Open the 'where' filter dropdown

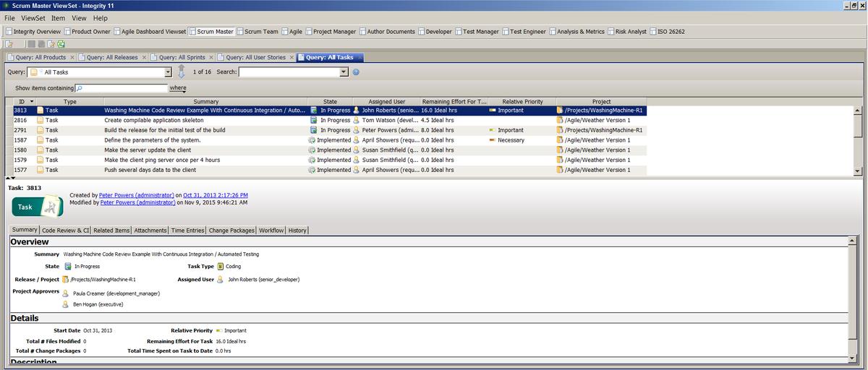click(x=177, y=88)
